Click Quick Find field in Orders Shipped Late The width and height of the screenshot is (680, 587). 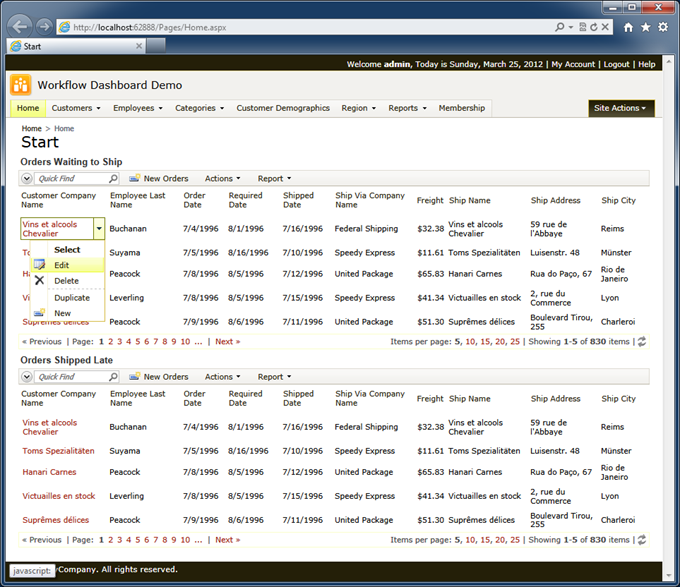click(x=72, y=376)
